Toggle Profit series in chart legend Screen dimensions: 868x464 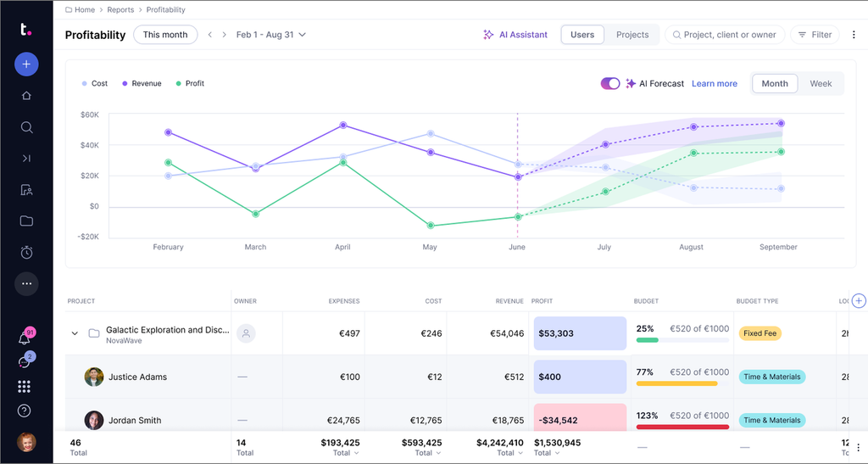point(190,83)
